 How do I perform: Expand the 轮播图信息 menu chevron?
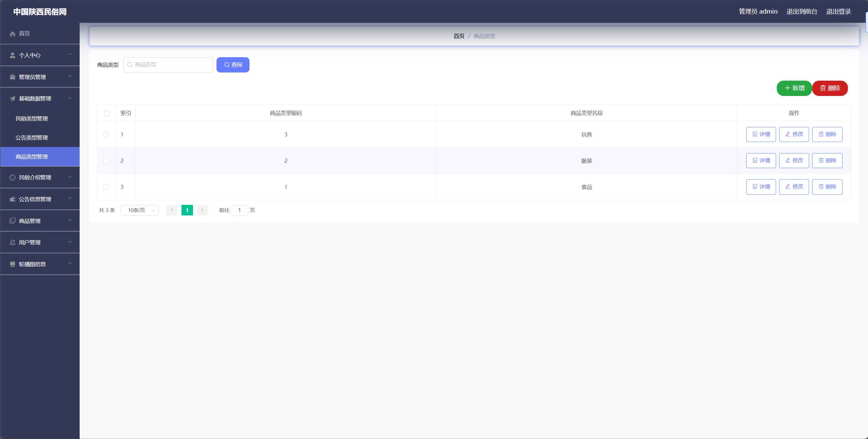[x=70, y=263]
